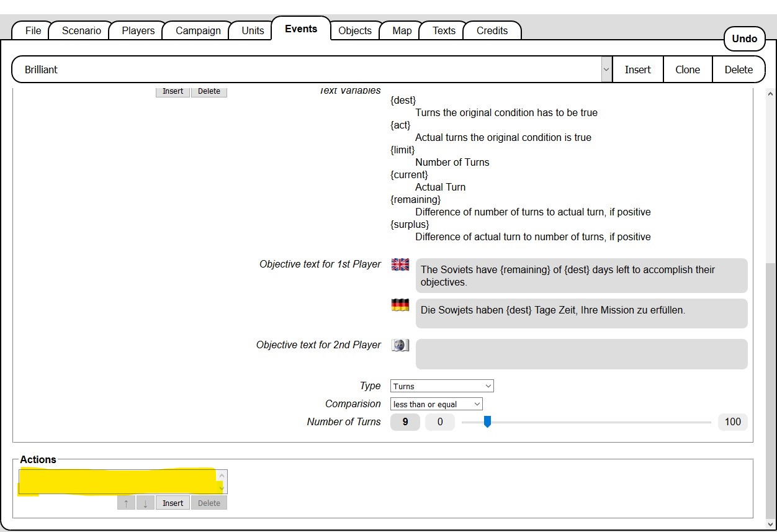
Task: Click the globe icon for 2nd Player text
Action: click(x=400, y=345)
